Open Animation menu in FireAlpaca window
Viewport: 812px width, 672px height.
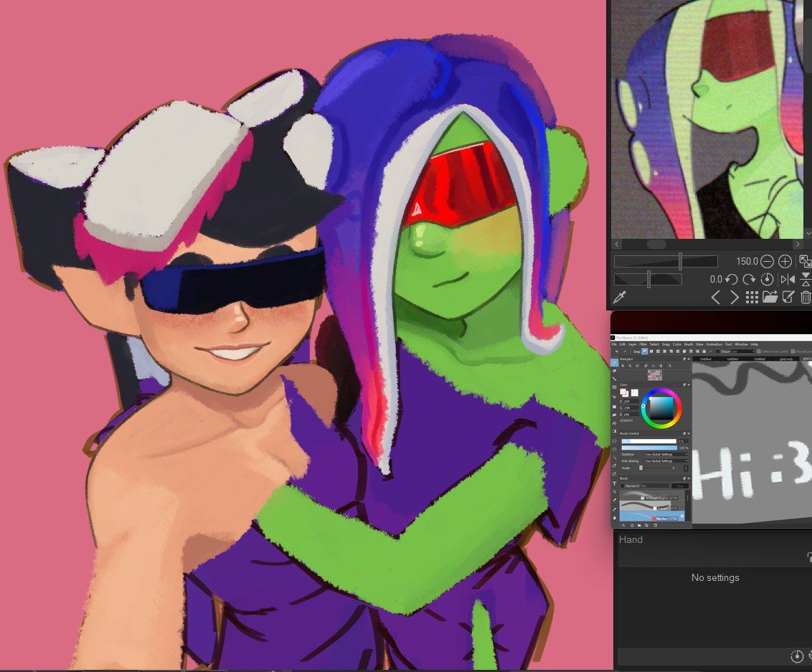pos(714,344)
